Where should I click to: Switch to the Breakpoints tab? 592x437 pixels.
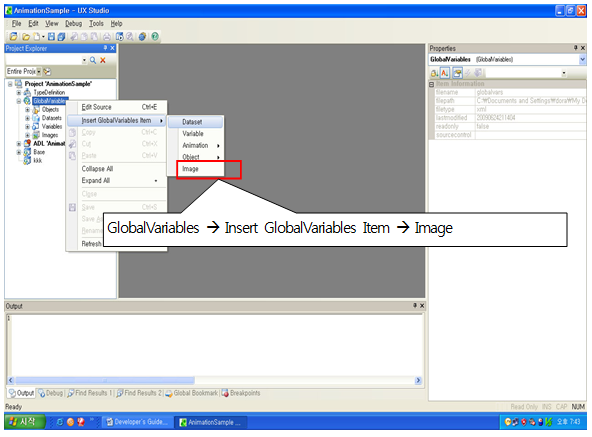click(x=241, y=393)
